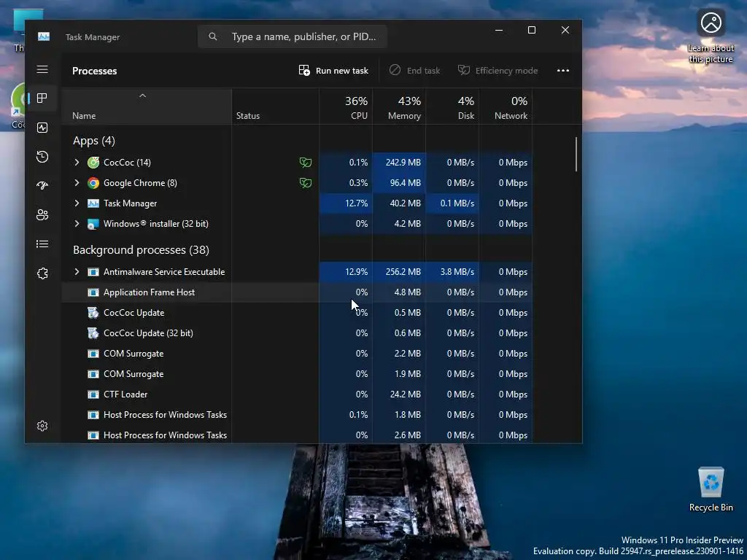
Task: Click Task Manager CPU value 12.7%
Action: 356,203
